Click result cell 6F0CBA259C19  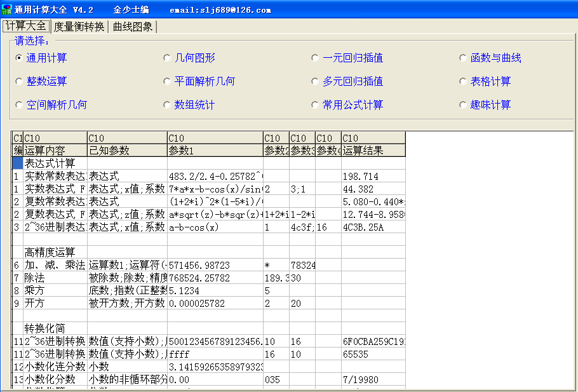(373, 341)
